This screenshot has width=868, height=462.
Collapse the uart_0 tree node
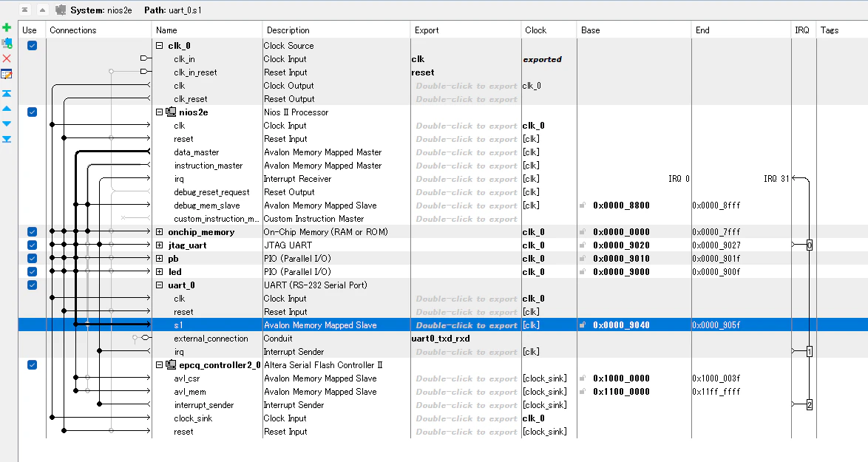pyautogui.click(x=160, y=285)
